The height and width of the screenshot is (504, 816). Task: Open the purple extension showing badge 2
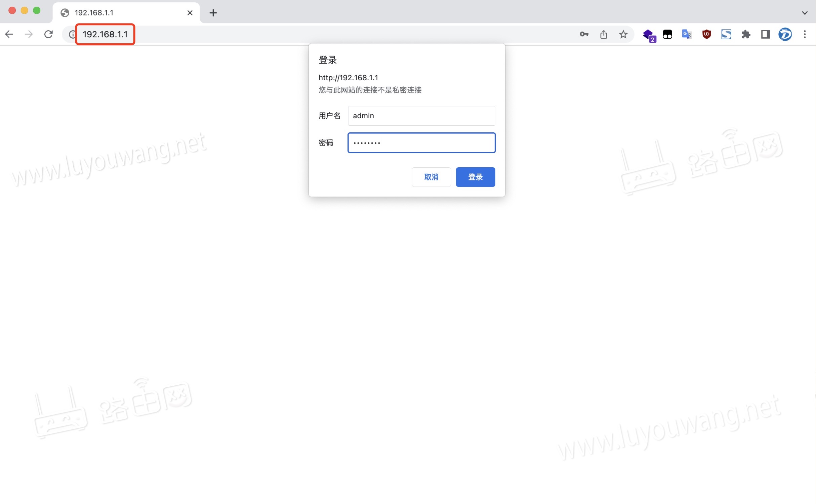click(x=649, y=34)
